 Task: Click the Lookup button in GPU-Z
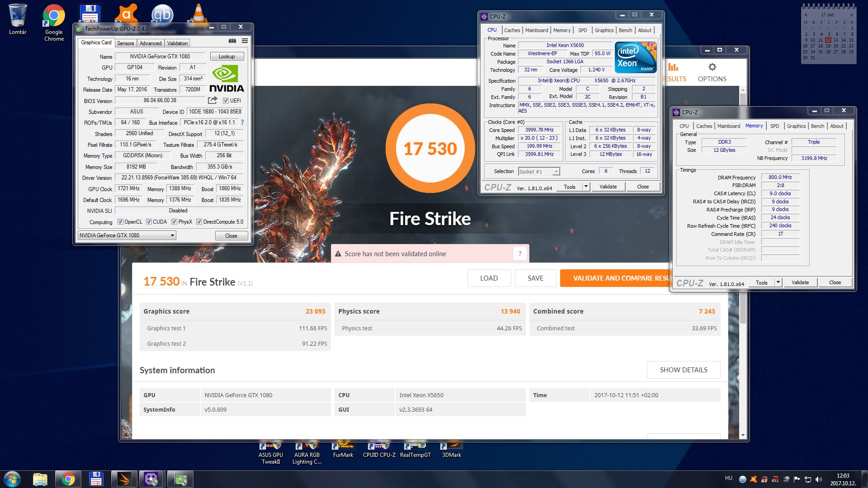coord(226,56)
